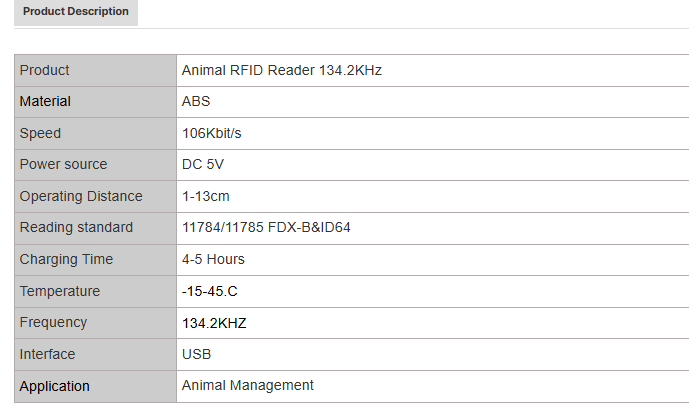The height and width of the screenshot is (409, 696).
Task: Click the USB interface value
Action: tap(196, 354)
